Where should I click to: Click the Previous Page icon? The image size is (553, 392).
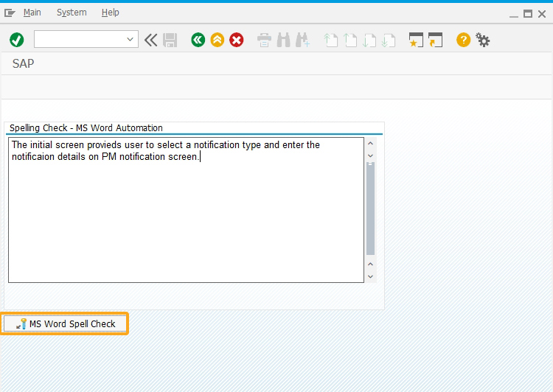349,40
